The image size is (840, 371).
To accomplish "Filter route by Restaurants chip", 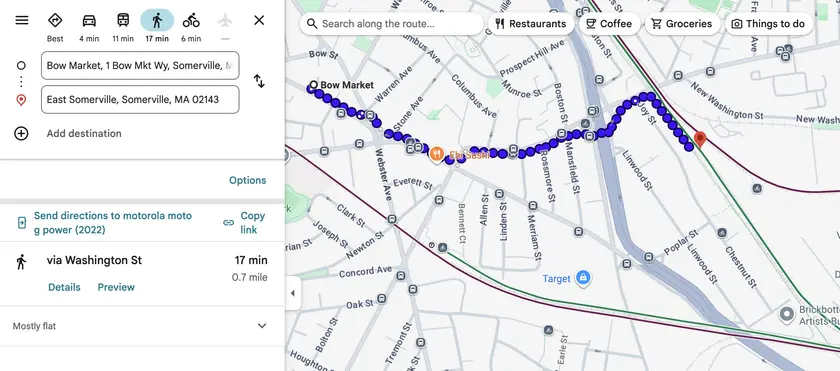I will tap(531, 24).
